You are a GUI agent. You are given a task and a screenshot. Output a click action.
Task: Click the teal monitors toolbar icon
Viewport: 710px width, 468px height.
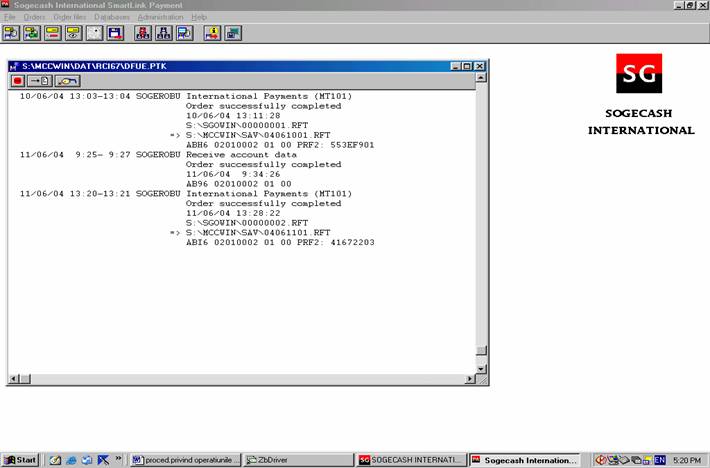[x=233, y=33]
